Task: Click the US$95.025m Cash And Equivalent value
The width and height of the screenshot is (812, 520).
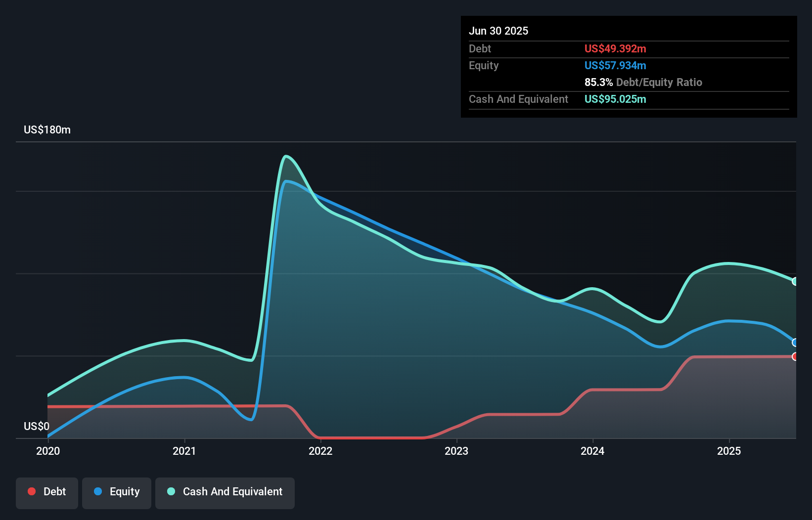Action: pos(615,99)
